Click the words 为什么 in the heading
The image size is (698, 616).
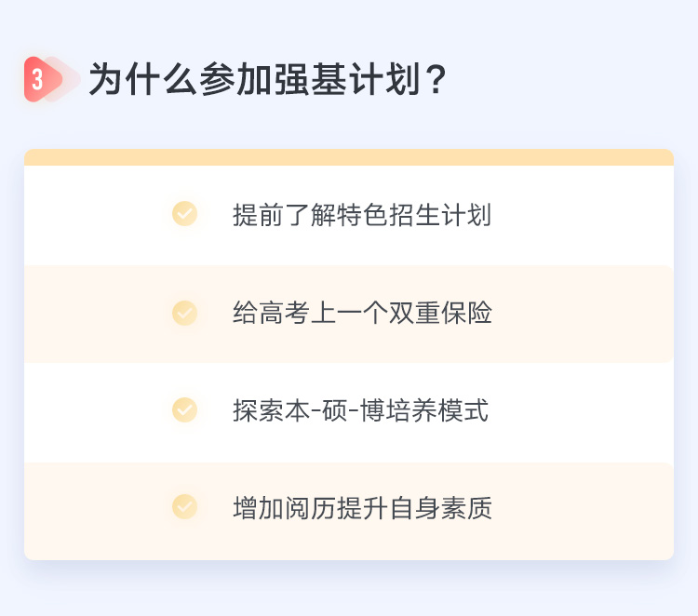142,79
